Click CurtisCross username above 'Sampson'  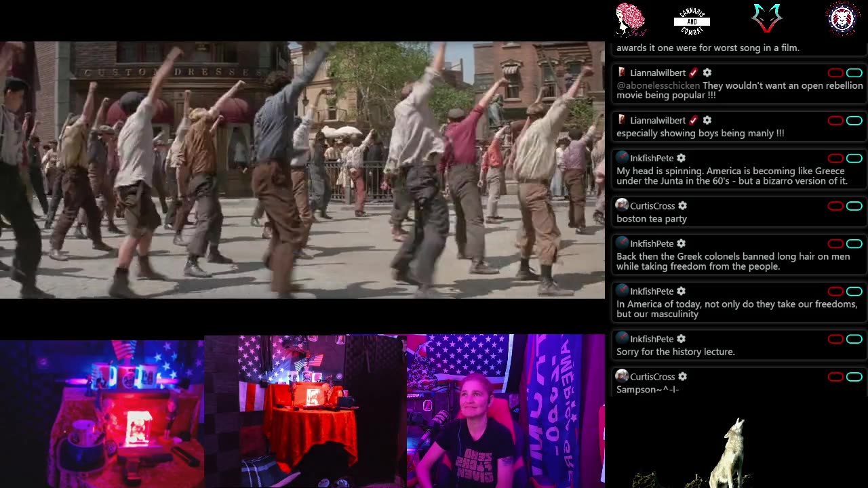[x=652, y=376]
